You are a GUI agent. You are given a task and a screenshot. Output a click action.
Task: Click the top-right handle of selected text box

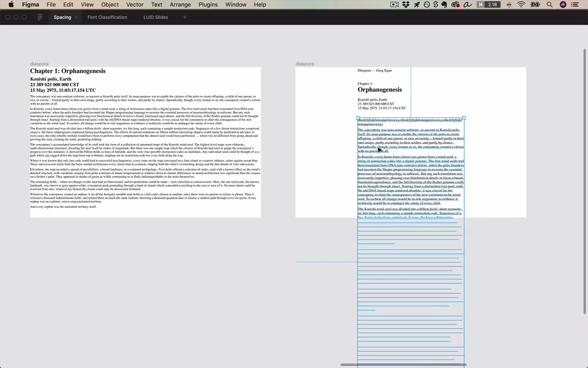coord(464,118)
